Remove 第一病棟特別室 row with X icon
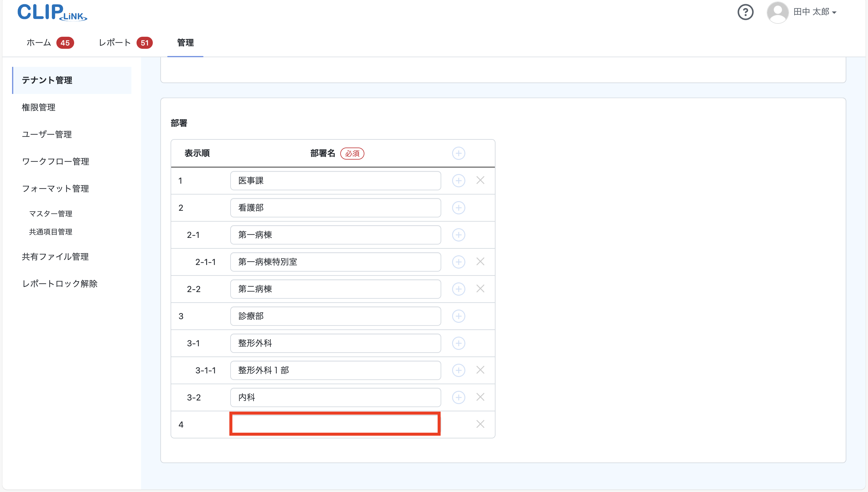Image resolution: width=868 pixels, height=492 pixels. point(480,262)
